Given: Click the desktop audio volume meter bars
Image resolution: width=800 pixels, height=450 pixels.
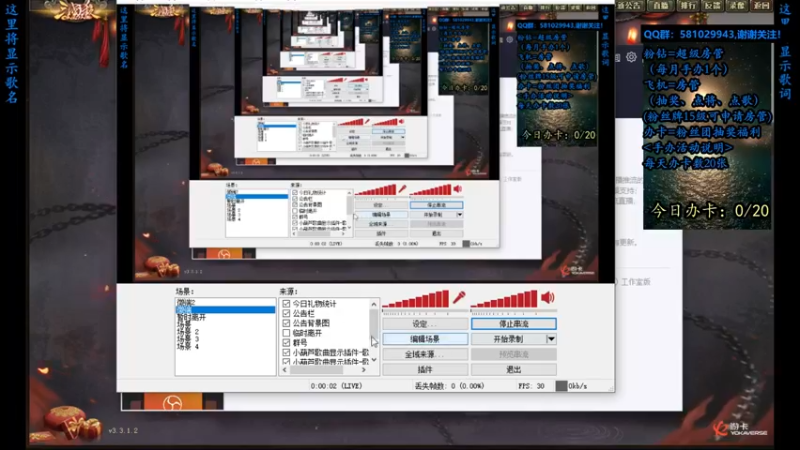Looking at the screenshot, I should pos(504,299).
